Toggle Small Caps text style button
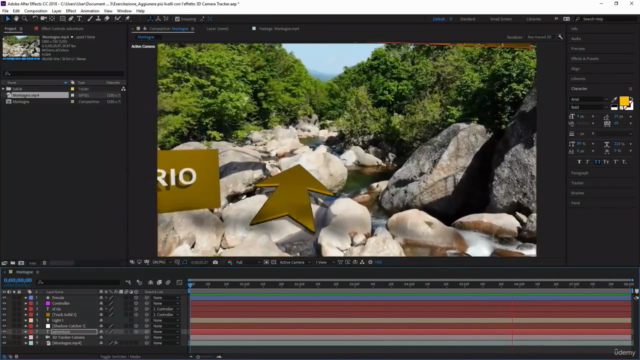Screen dimensions: 640x360 coord(606,162)
